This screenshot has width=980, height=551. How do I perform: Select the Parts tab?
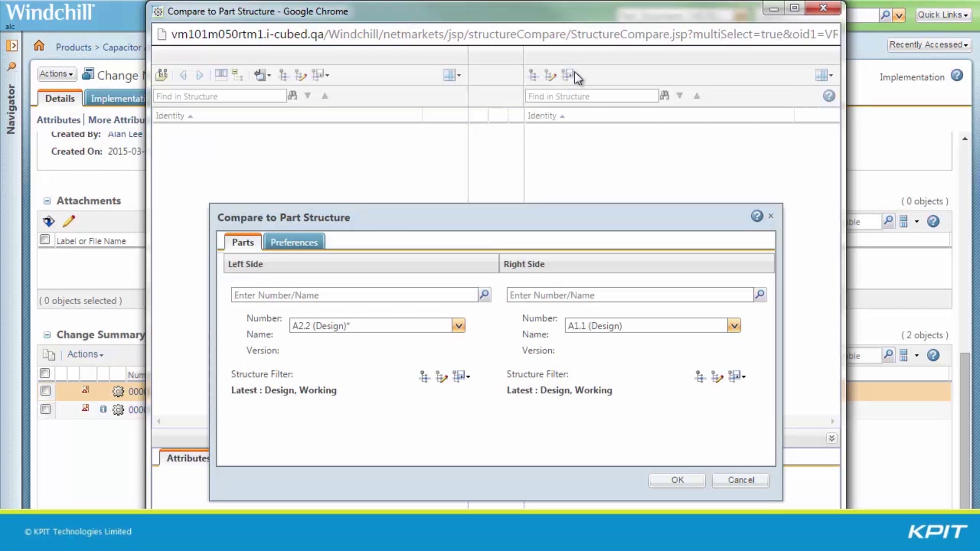point(242,242)
